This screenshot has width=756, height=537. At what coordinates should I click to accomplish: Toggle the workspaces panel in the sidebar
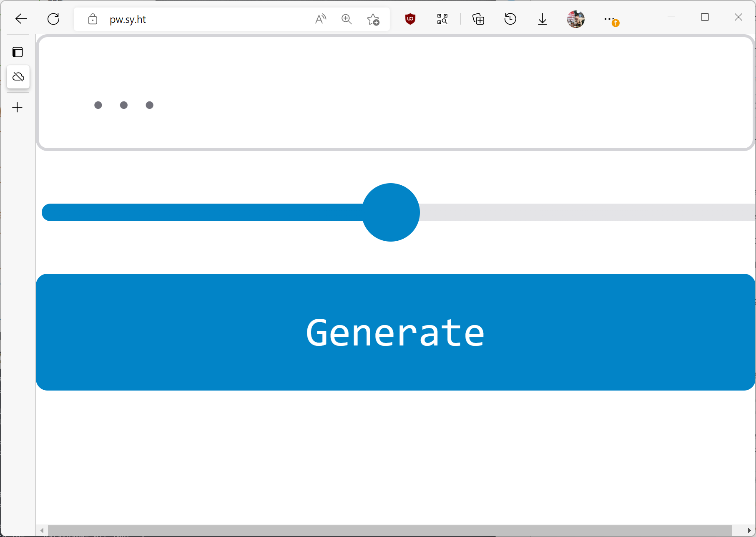18,52
